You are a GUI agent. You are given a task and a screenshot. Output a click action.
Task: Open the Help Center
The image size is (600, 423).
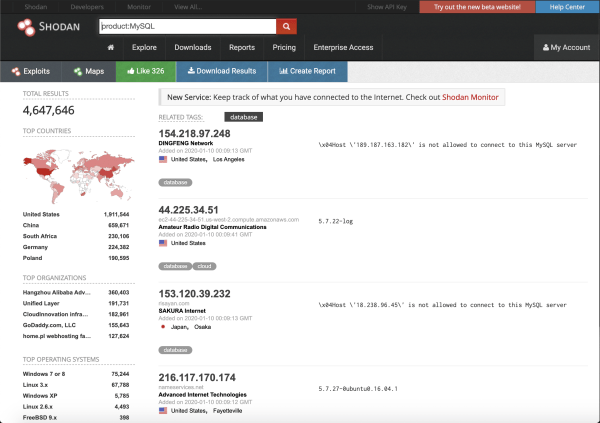click(x=567, y=7)
